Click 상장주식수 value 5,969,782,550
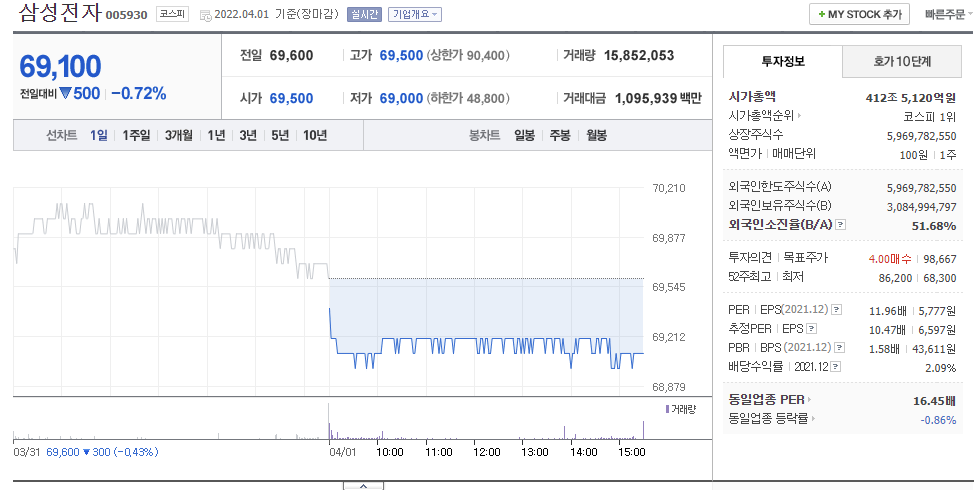 point(922,136)
